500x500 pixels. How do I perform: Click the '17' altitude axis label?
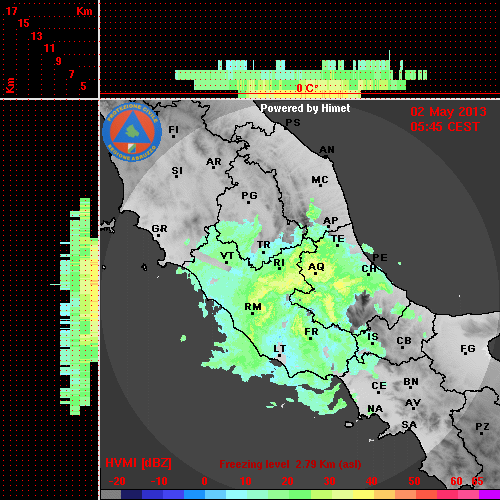tap(11, 11)
